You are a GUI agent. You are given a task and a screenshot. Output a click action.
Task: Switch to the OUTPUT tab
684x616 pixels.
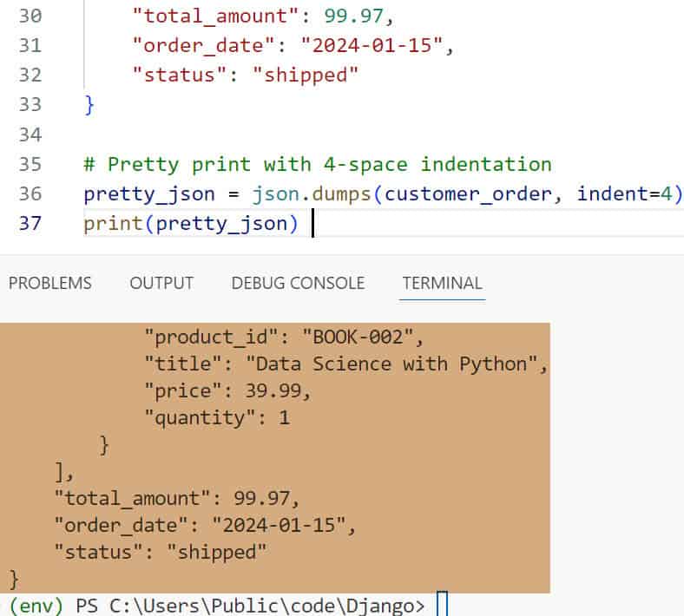tap(161, 284)
